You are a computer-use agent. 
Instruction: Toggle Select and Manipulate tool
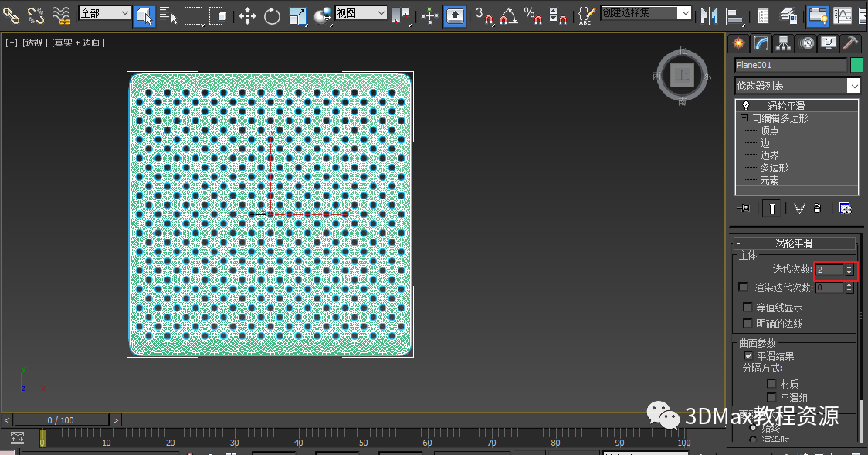(429, 15)
